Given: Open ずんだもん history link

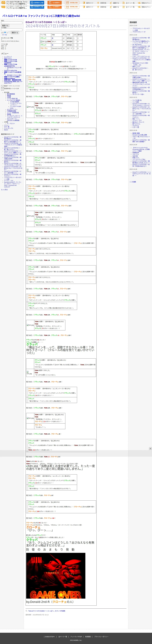Looking at the screenshot, I should coord(136,126).
